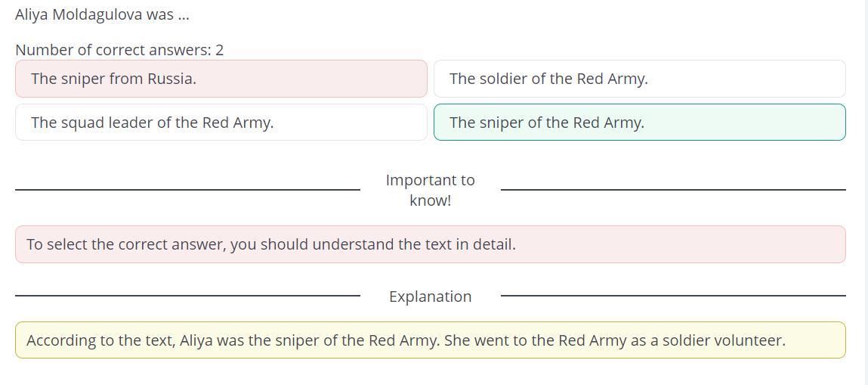Click the 'Explanation' section heading
The height and width of the screenshot is (385, 868).
[x=430, y=297]
